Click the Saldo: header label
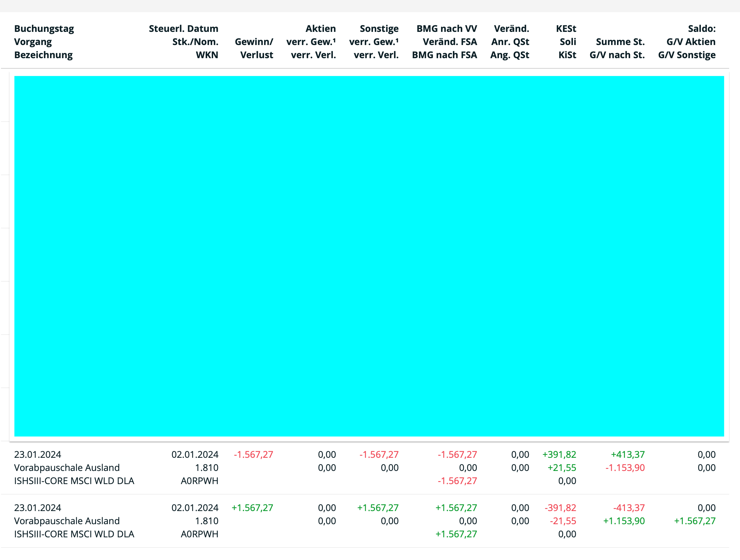The image size is (740, 560). [702, 29]
